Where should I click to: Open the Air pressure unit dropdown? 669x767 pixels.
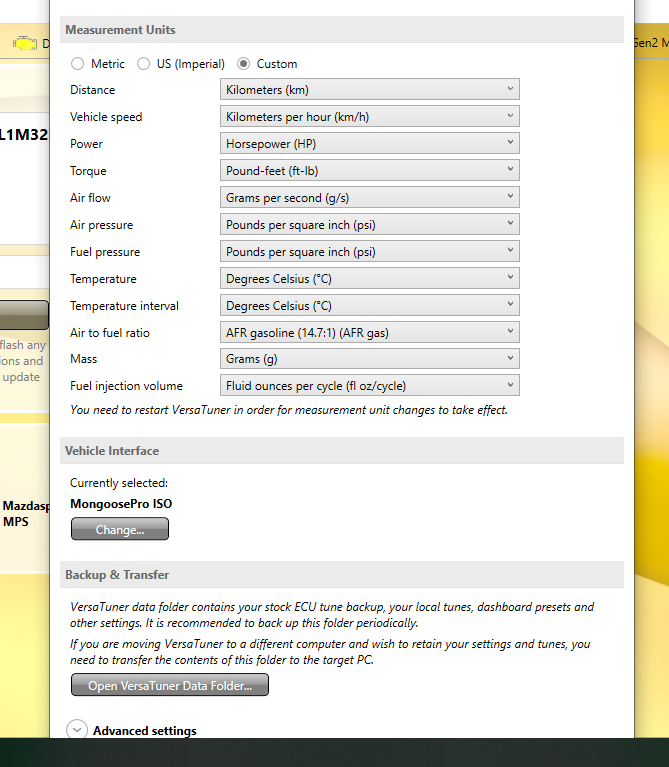tap(370, 224)
